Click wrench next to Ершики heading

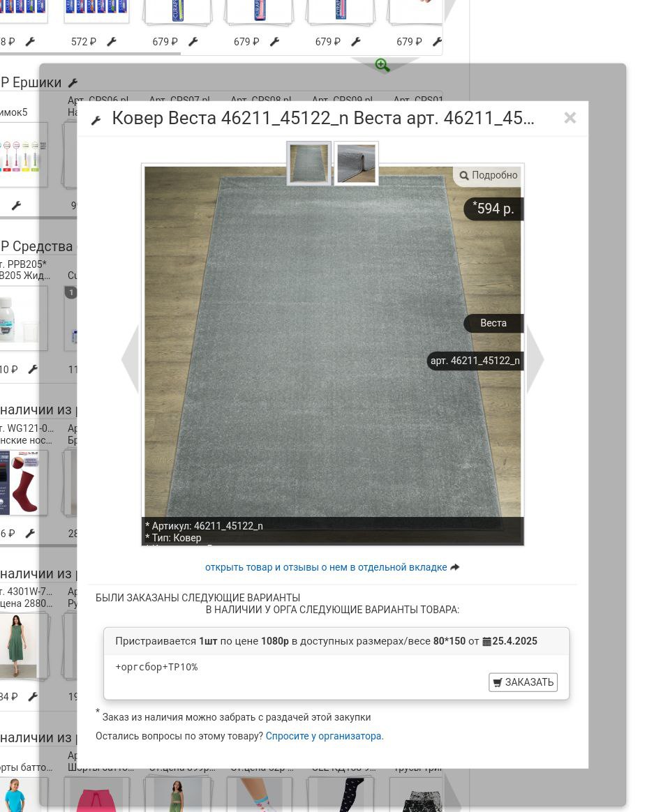pyautogui.click(x=73, y=83)
